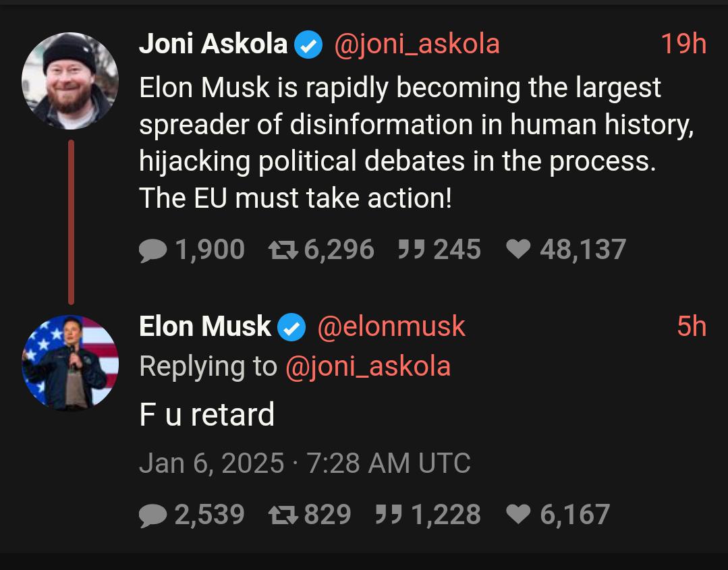Click the Joni Askola display name

[x=213, y=44]
